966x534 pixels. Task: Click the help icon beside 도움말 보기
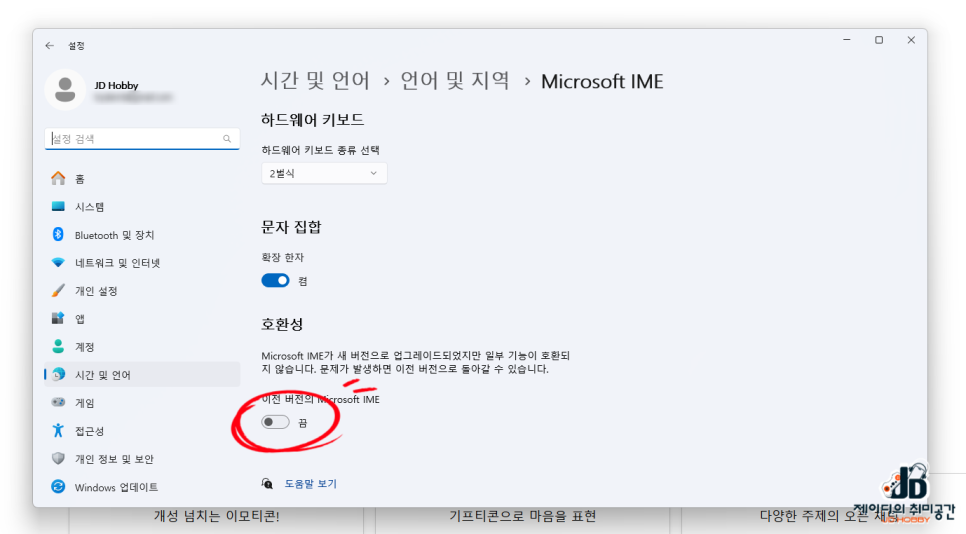[x=267, y=483]
